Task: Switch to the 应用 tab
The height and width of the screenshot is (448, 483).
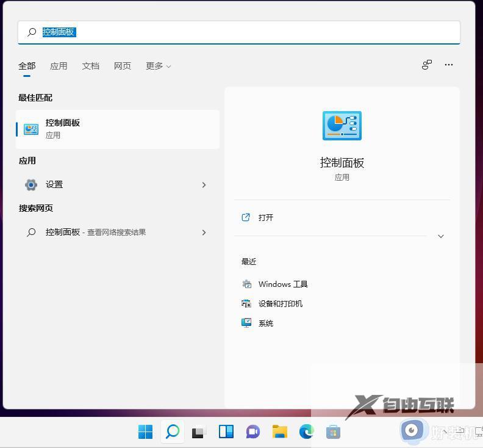Action: click(x=59, y=66)
